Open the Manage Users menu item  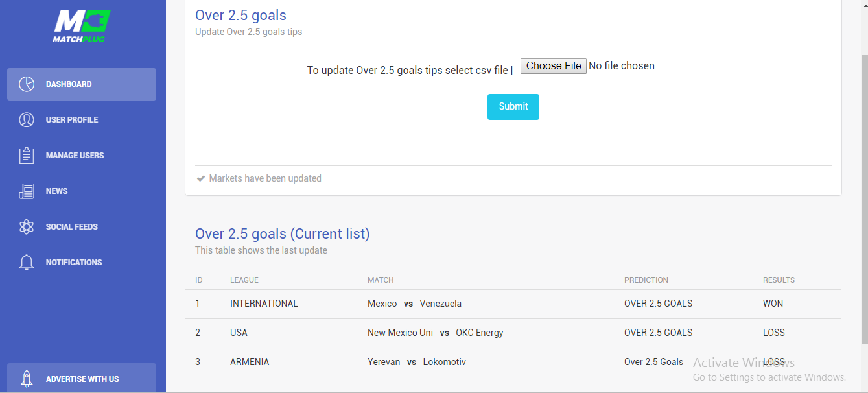[82, 156]
